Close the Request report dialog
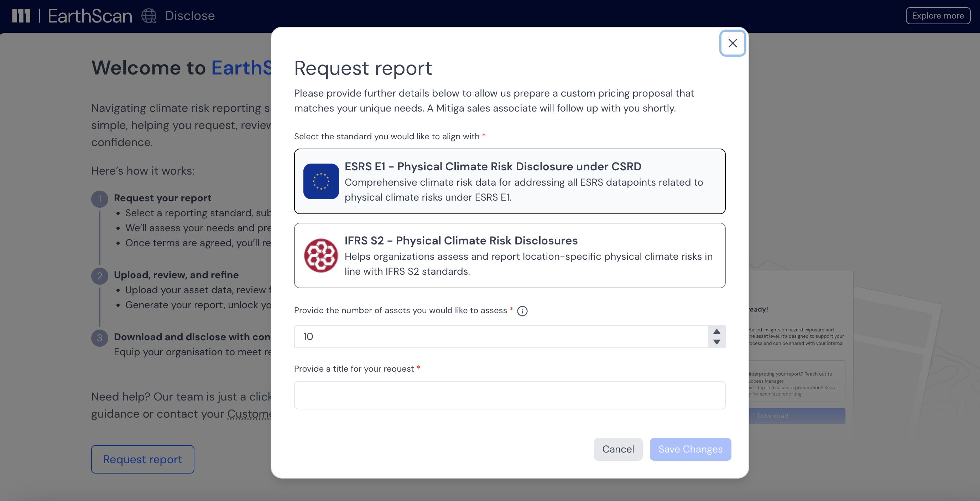Viewport: 980px width, 501px height. 733,43
